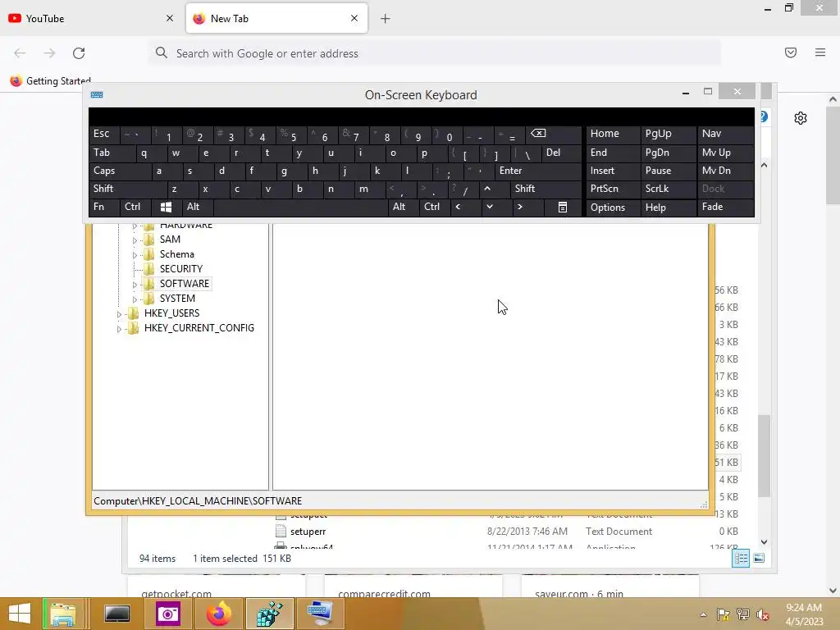Viewport: 840px width, 630px height.
Task: Open the Windows Start button
Action: click(x=20, y=614)
